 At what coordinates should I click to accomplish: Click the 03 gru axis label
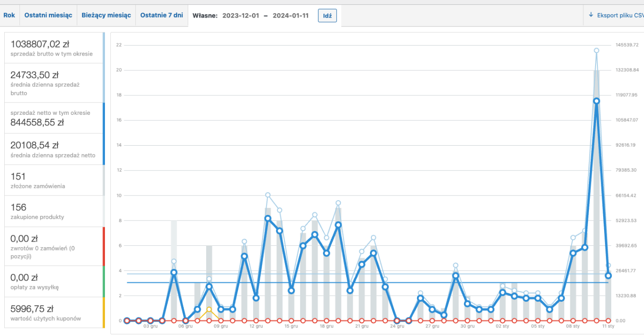[151, 326]
